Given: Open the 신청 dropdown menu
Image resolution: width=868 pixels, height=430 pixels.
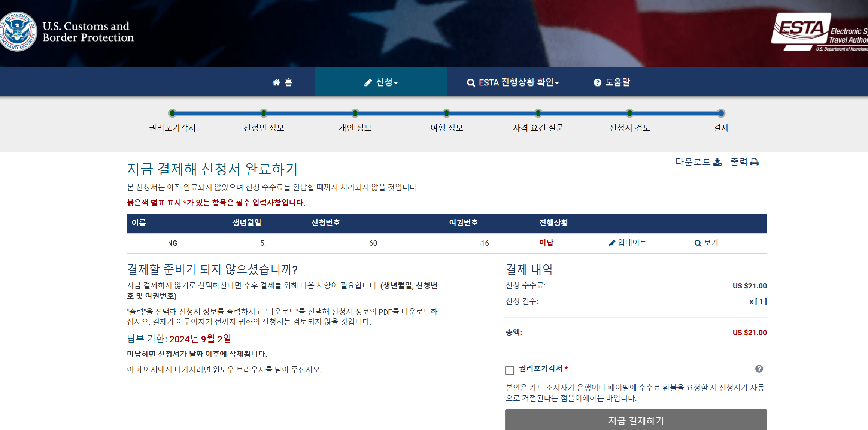Looking at the screenshot, I should coord(381,82).
